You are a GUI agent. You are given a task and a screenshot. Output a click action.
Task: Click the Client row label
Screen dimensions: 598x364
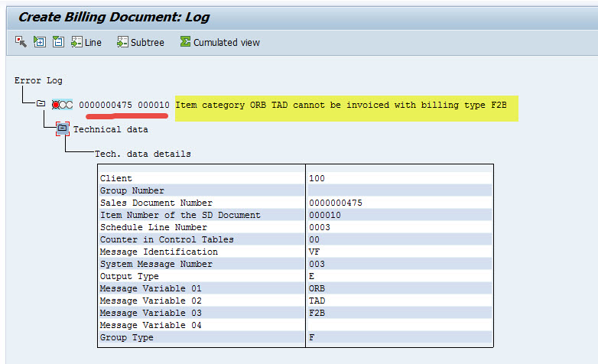pyautogui.click(x=116, y=178)
